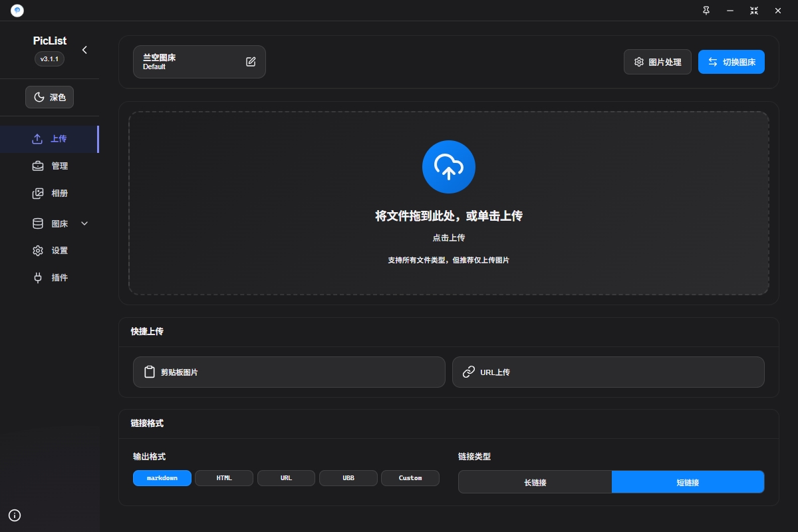Viewport: 798px width, 532px height.
Task: Click the pin icon in the title bar
Action: (x=706, y=11)
